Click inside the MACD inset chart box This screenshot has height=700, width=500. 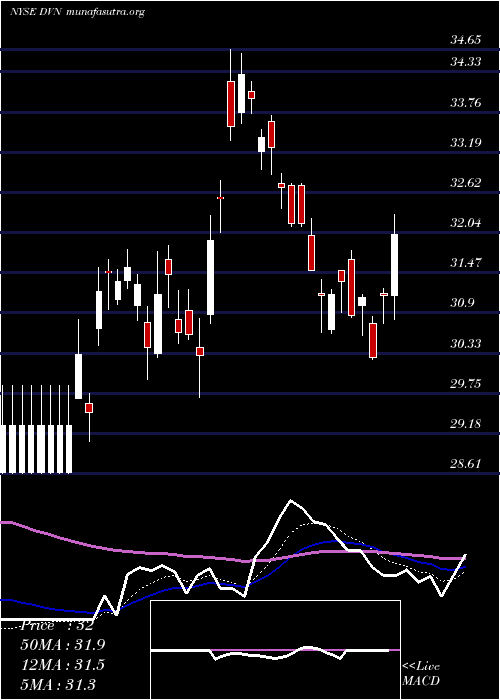(275, 650)
